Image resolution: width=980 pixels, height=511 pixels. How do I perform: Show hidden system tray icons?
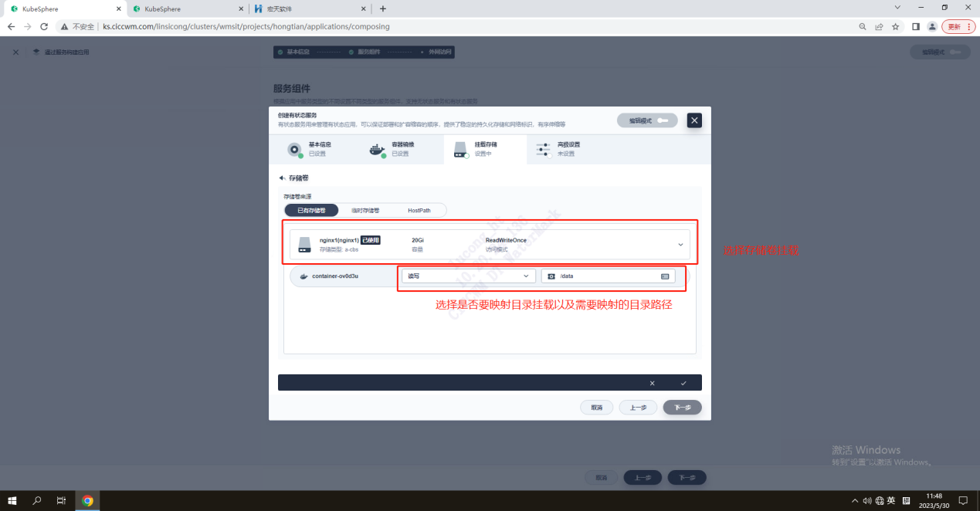pyautogui.click(x=855, y=500)
